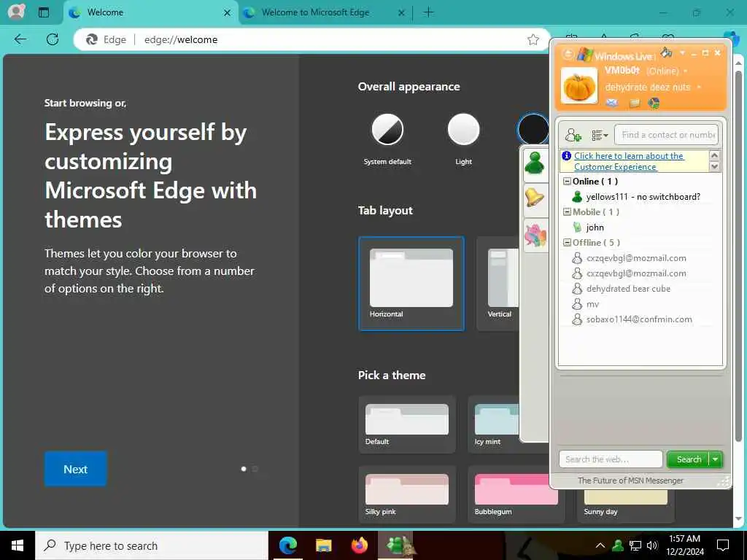Open the green buddy side tab

point(535,163)
